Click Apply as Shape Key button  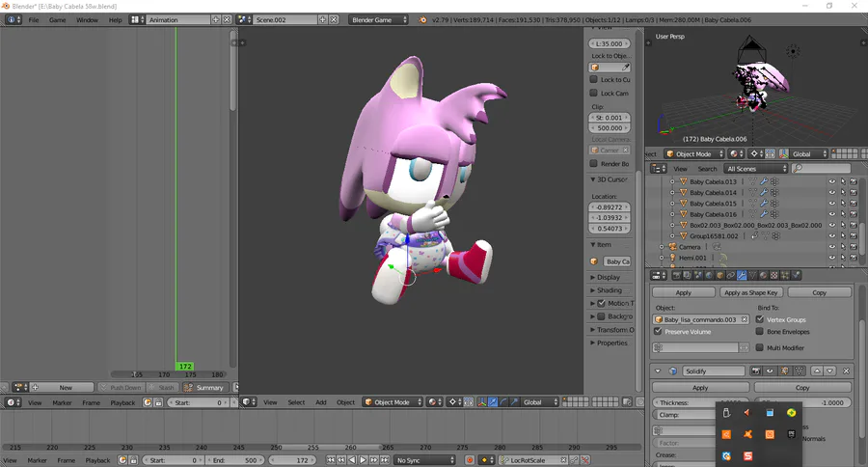(750, 292)
